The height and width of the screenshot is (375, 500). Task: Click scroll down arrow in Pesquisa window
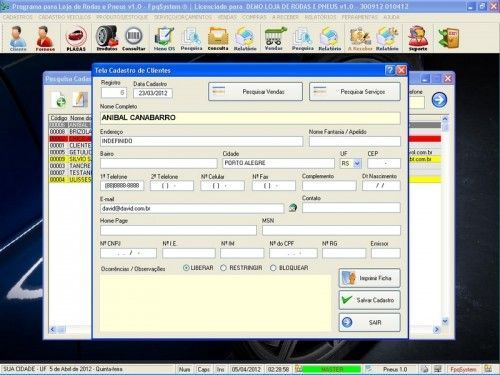[x=445, y=321]
